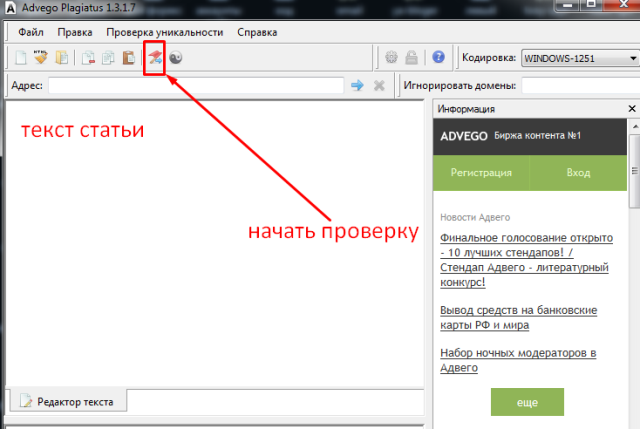Open the Справка menu
The image size is (640, 429).
[x=257, y=32]
